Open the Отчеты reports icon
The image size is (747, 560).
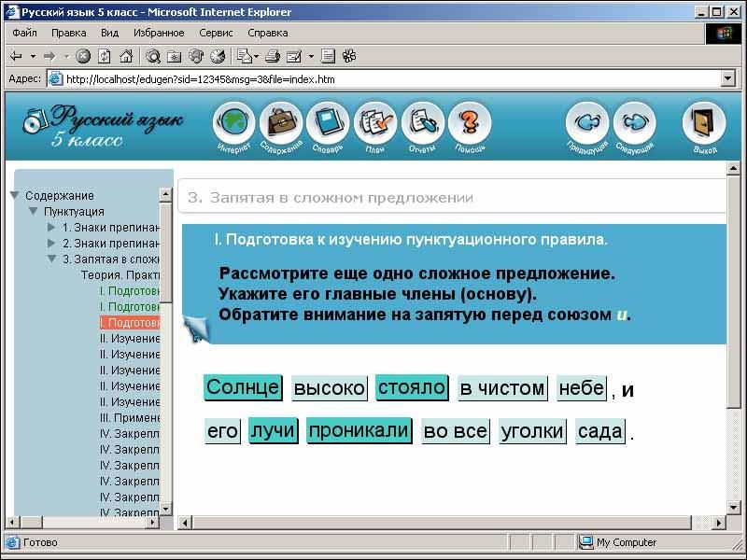tap(422, 124)
